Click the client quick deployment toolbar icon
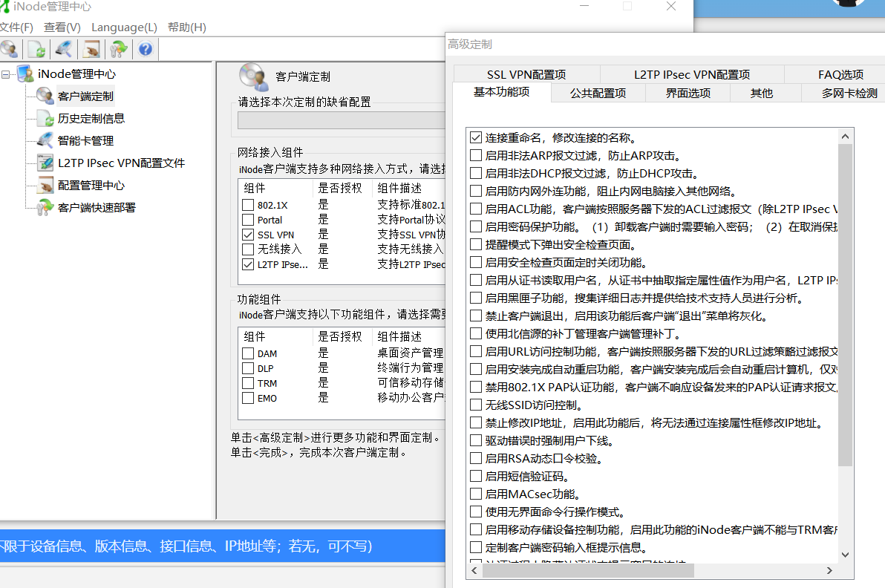The height and width of the screenshot is (588, 885). click(x=118, y=50)
